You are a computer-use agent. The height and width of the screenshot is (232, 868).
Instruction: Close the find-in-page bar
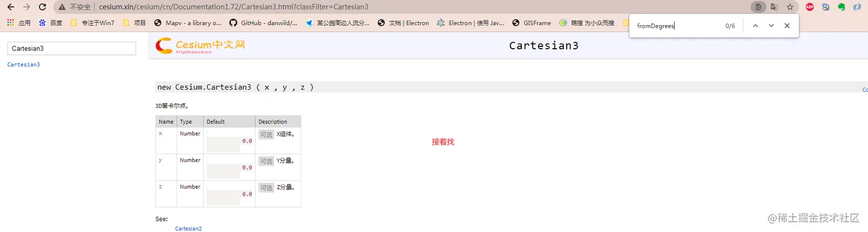pyautogui.click(x=787, y=26)
